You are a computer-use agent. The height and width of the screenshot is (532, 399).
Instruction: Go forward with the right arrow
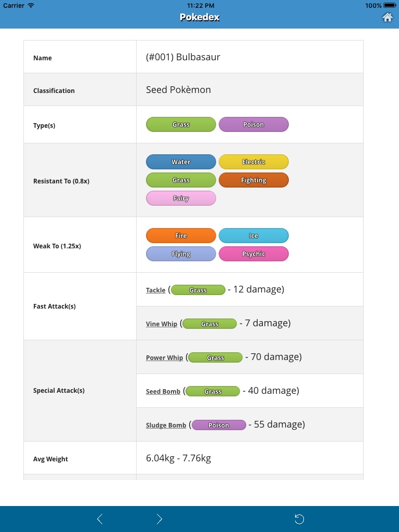coord(159,519)
